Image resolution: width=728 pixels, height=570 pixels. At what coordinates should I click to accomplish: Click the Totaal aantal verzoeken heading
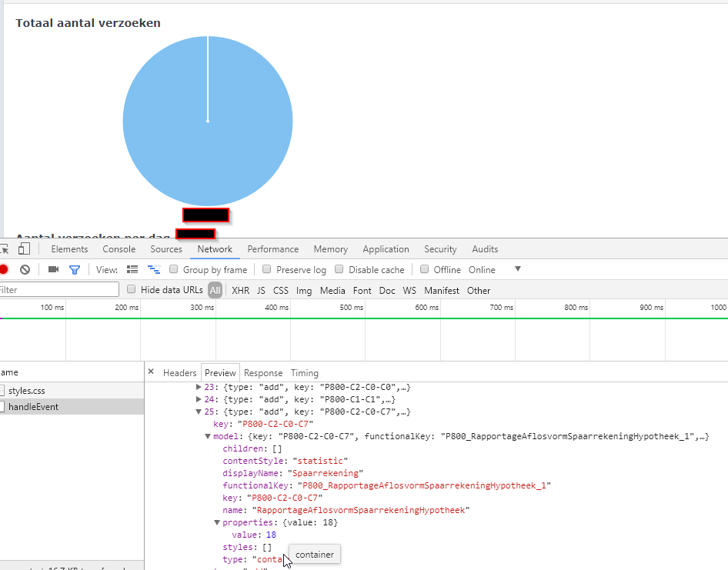point(88,23)
